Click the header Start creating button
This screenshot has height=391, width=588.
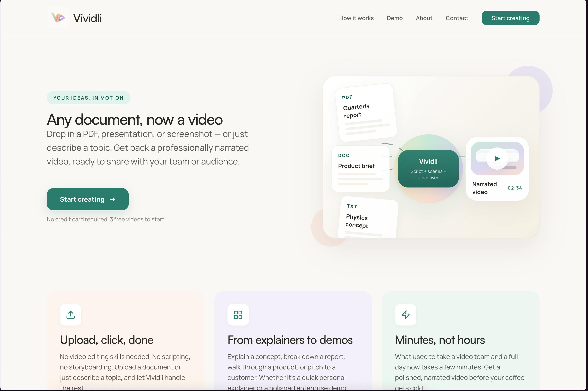tap(510, 18)
